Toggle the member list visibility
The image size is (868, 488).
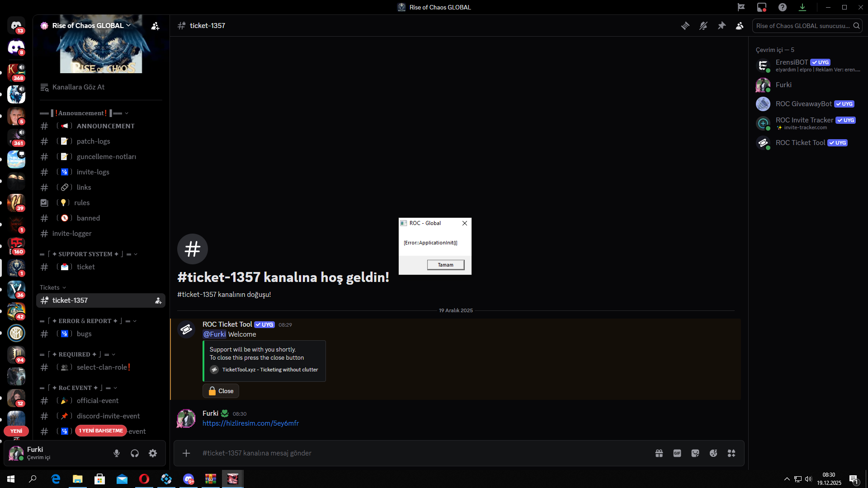[740, 26]
